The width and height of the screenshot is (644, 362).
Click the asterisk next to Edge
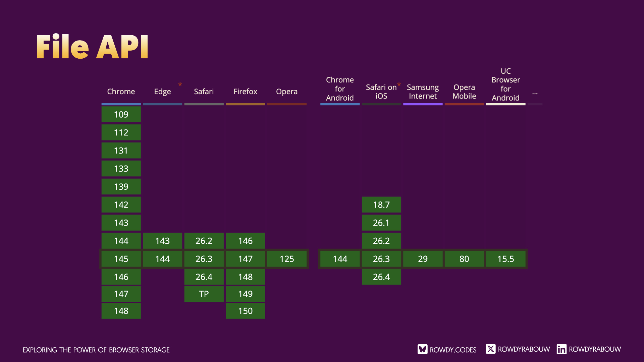pyautogui.click(x=180, y=85)
